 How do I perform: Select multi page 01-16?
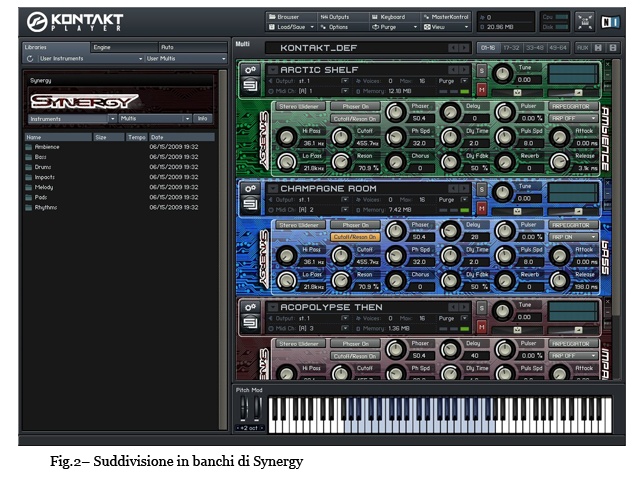(x=488, y=48)
